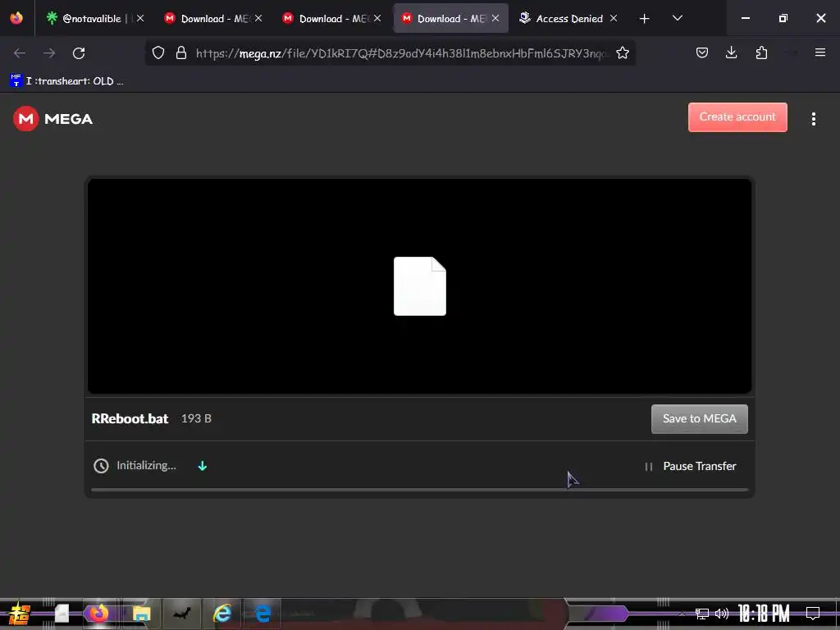Reload the current page
This screenshot has width=840, height=630.
tap(79, 53)
